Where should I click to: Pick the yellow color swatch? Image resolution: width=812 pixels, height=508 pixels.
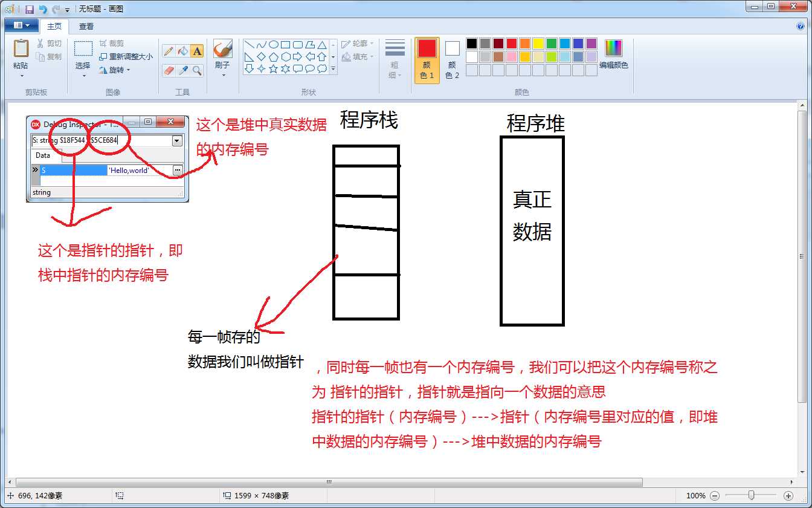(538, 44)
